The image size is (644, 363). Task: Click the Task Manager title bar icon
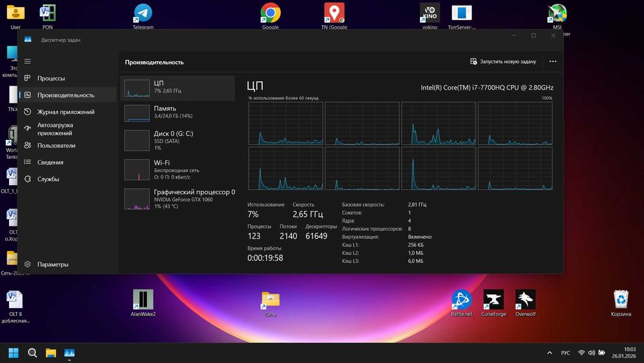tap(28, 39)
